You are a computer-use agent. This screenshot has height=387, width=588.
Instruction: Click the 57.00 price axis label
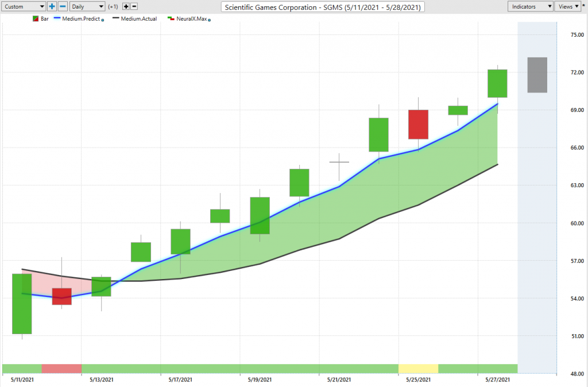(577, 261)
